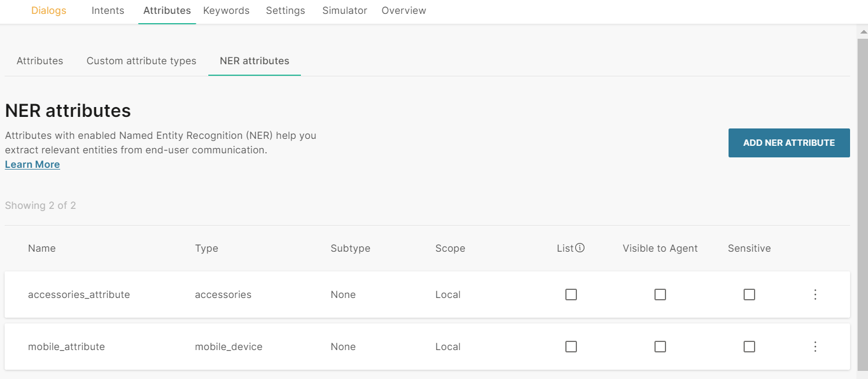Image resolution: width=868 pixels, height=379 pixels.
Task: Mark mobile_attribute as Sensitive
Action: [x=749, y=347]
